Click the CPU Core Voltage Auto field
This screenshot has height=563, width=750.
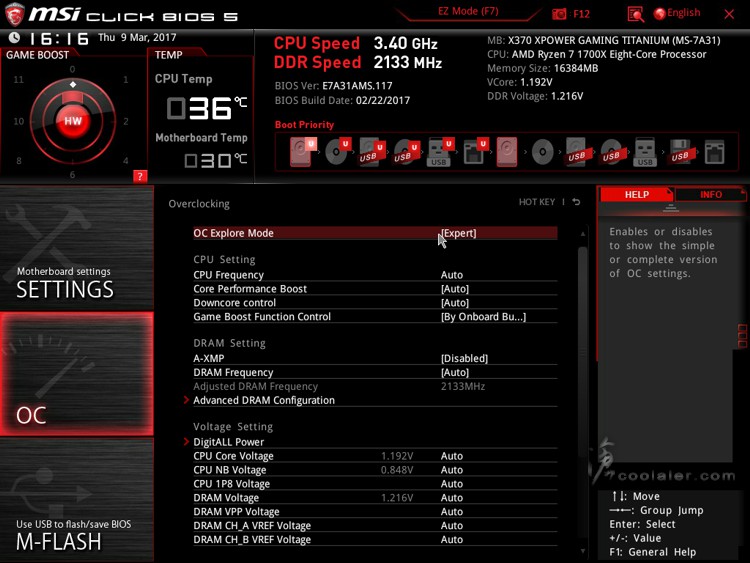[452, 456]
